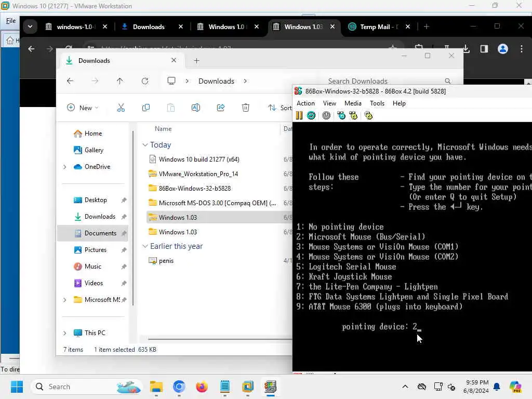The image size is (532, 399).
Task: Pause the 86Box emulation
Action: [299, 115]
